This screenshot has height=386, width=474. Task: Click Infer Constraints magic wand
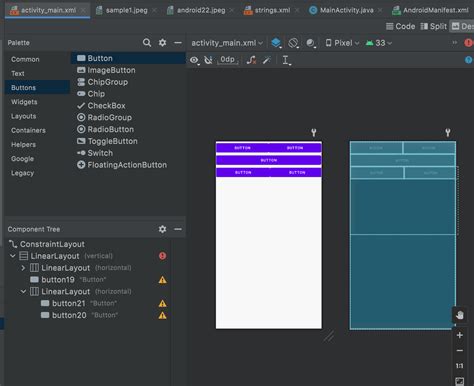click(267, 60)
